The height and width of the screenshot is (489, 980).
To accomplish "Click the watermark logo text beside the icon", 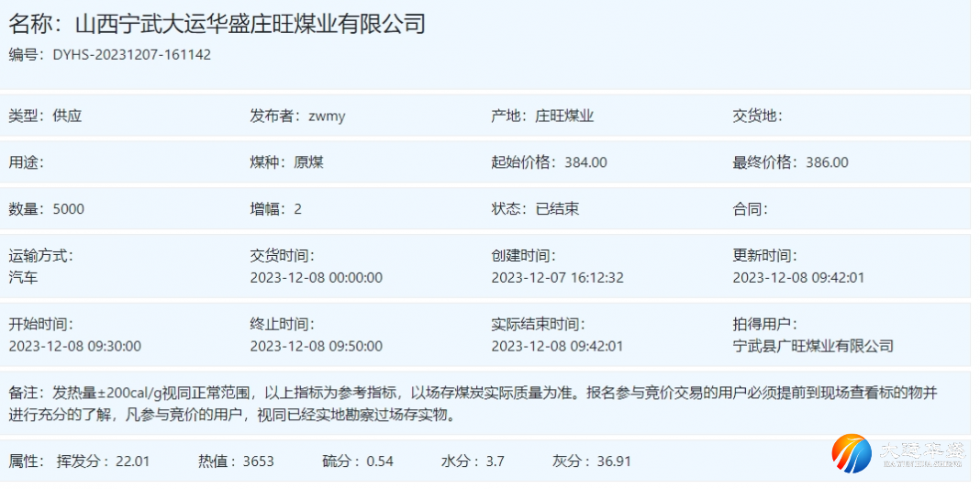I will (920, 453).
